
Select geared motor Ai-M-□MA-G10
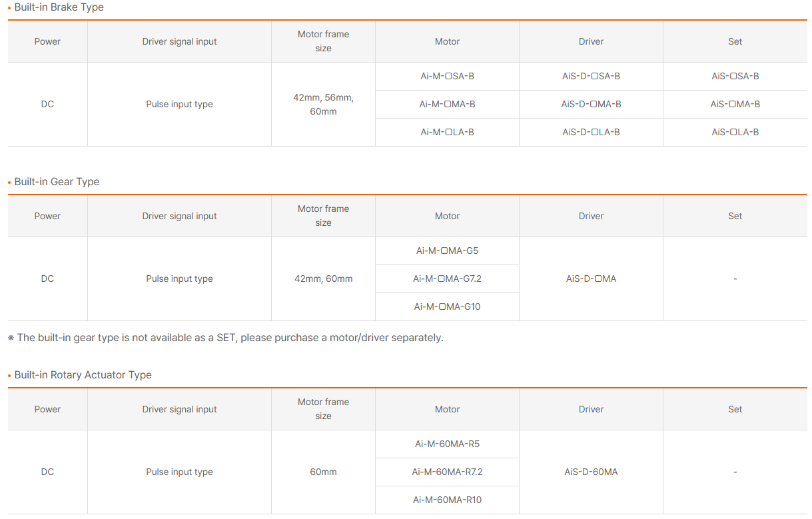point(447,306)
